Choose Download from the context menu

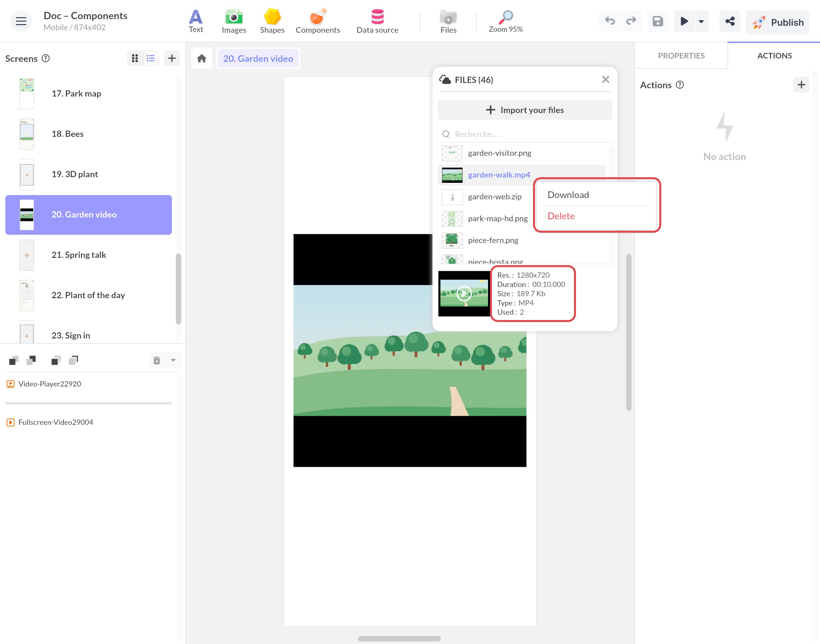[x=596, y=195]
